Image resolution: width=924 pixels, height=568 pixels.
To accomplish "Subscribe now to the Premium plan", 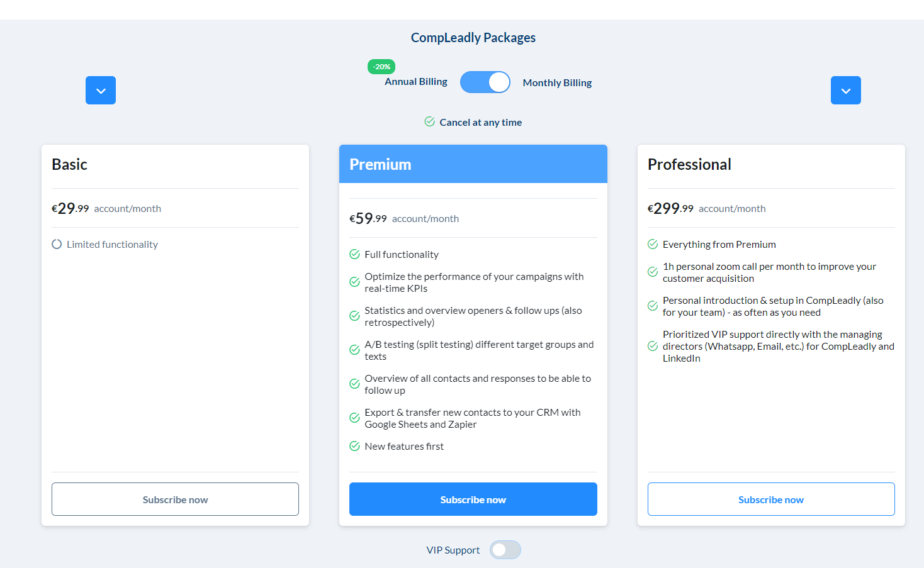I will click(x=473, y=499).
